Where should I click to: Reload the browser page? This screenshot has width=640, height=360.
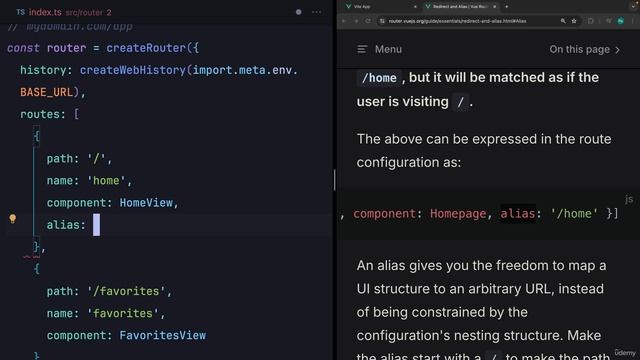[368, 21]
